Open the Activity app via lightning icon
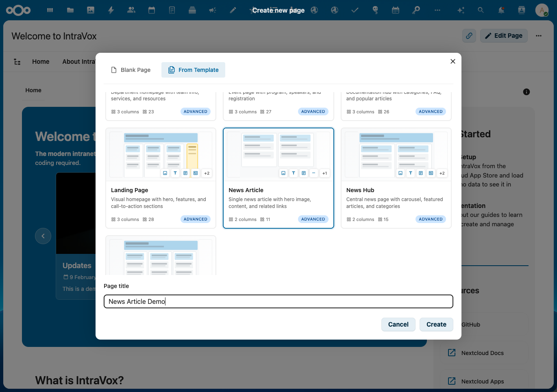The height and width of the screenshot is (392, 557). click(111, 10)
